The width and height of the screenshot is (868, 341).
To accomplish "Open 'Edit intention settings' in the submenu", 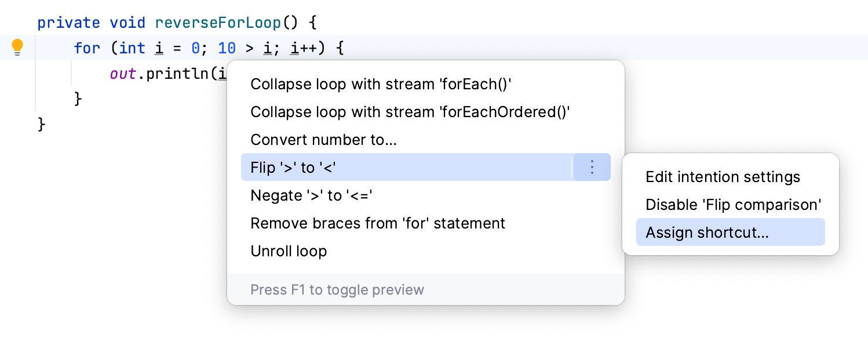I will (x=723, y=177).
